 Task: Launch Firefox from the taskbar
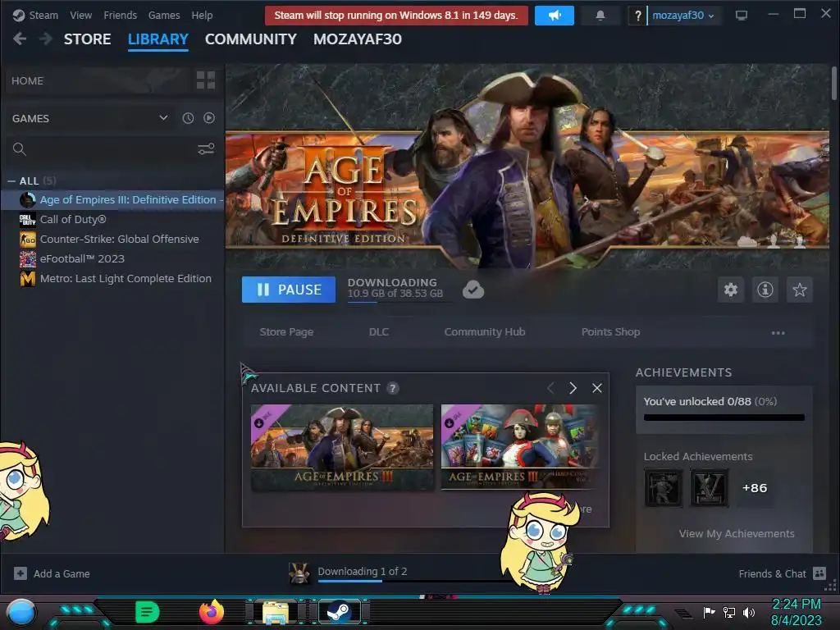212,612
